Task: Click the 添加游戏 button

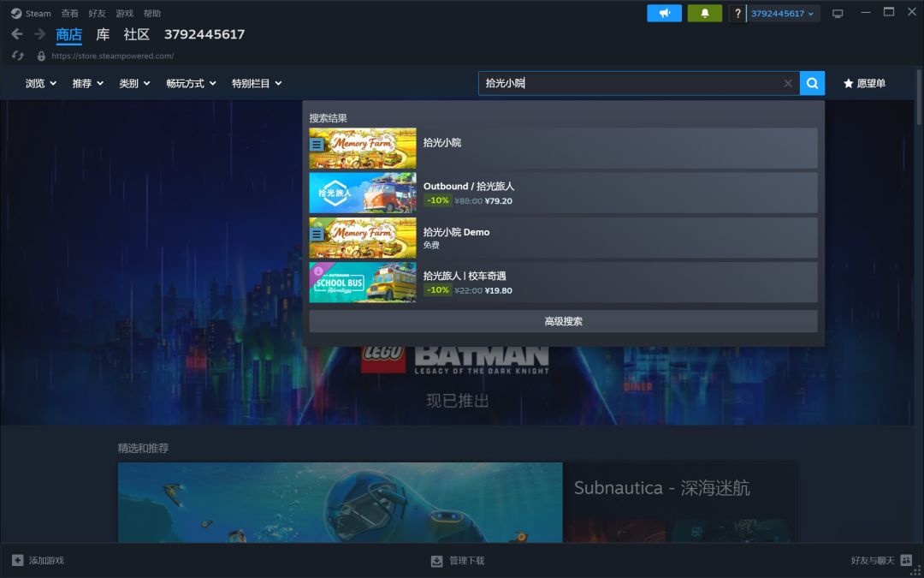Action: point(38,560)
